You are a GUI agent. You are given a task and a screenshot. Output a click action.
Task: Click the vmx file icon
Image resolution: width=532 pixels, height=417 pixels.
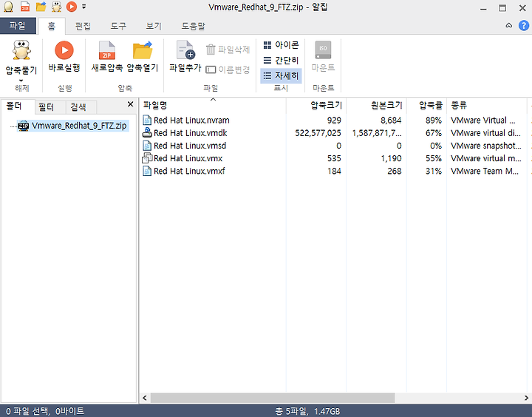(147, 158)
